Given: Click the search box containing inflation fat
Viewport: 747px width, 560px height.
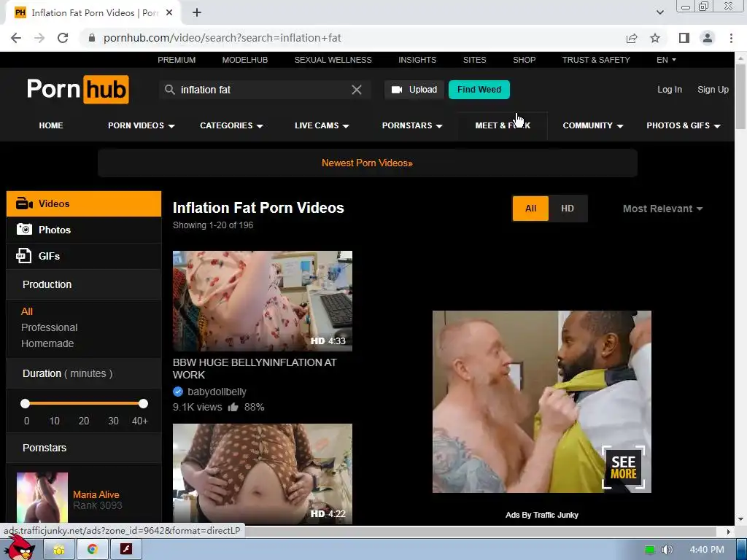Looking at the screenshot, I should pos(264,90).
